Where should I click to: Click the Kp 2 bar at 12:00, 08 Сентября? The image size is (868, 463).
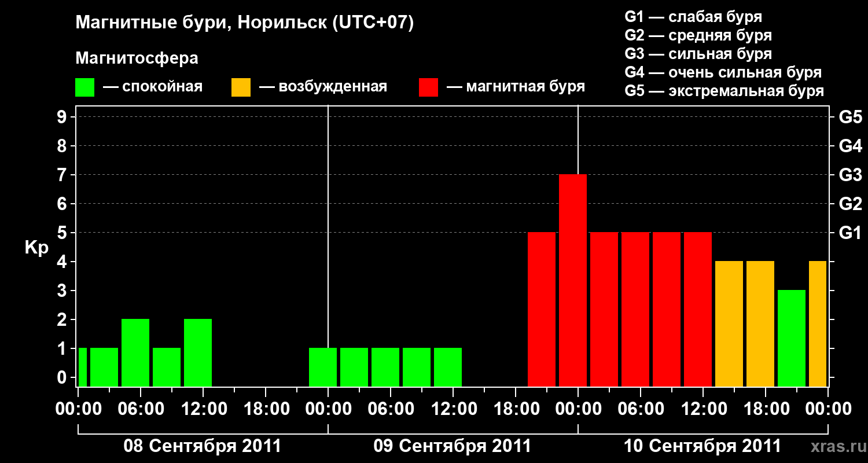coord(198,352)
